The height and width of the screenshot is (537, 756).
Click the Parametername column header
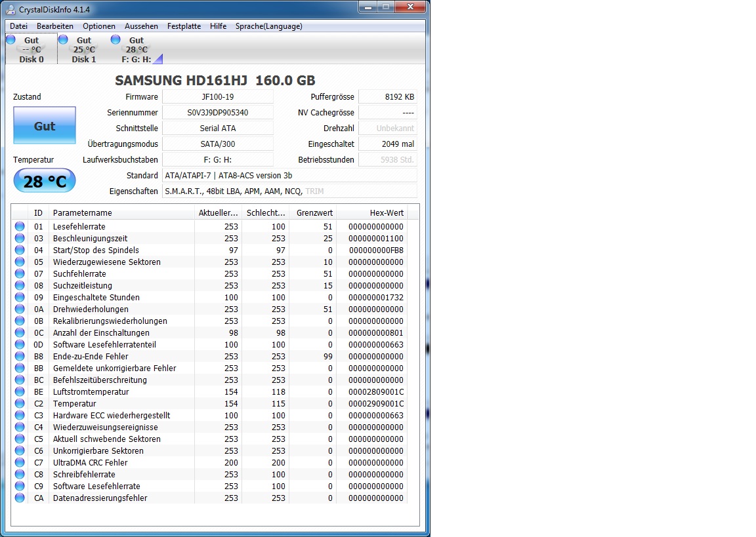(x=121, y=212)
